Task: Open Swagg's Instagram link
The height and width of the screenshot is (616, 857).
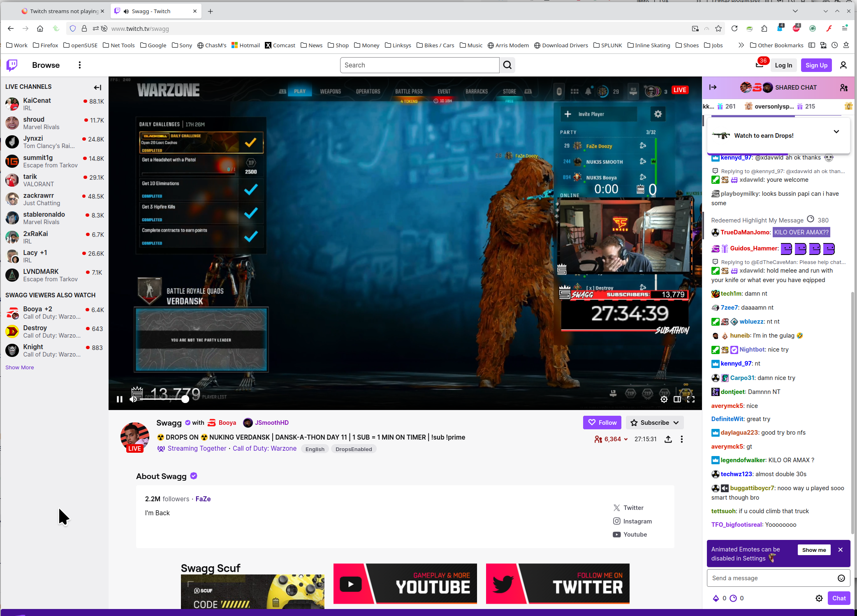Action: pos(632,521)
